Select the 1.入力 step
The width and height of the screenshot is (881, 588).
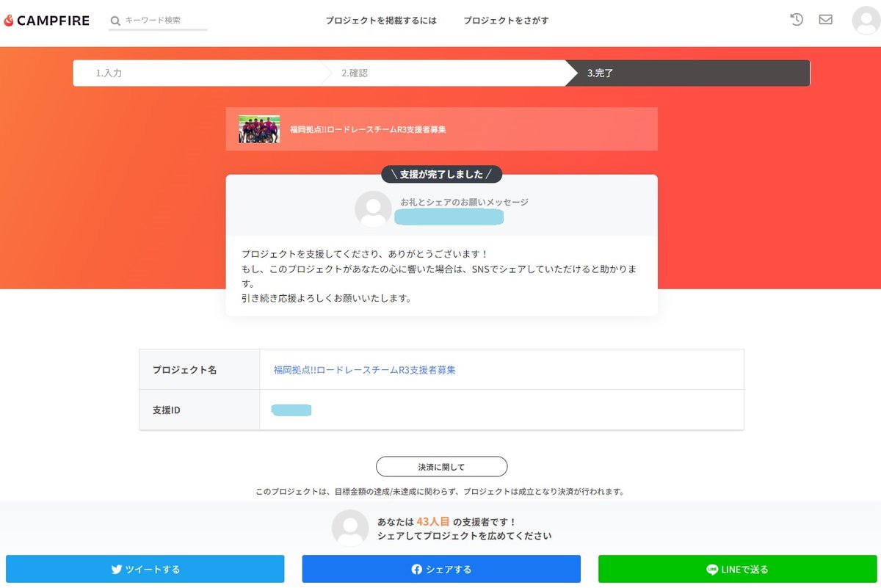tap(198, 73)
